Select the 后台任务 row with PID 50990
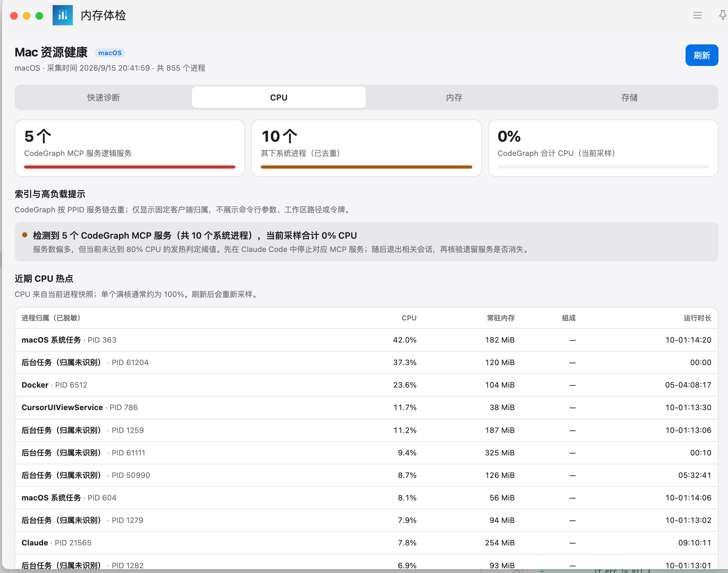 (366, 475)
